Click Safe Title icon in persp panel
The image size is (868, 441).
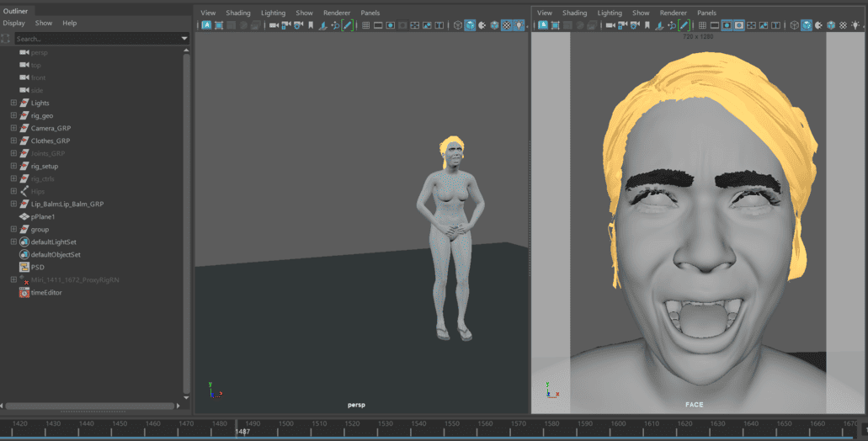click(439, 25)
